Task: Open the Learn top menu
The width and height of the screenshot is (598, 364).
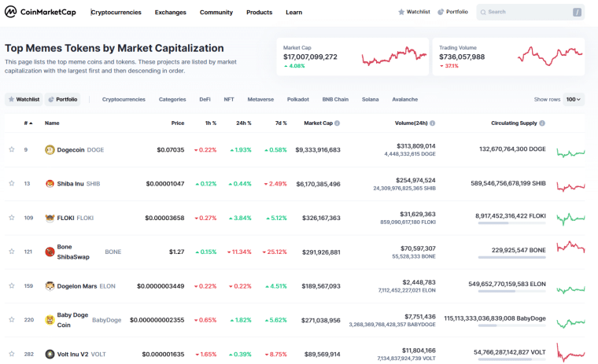Action: [294, 13]
